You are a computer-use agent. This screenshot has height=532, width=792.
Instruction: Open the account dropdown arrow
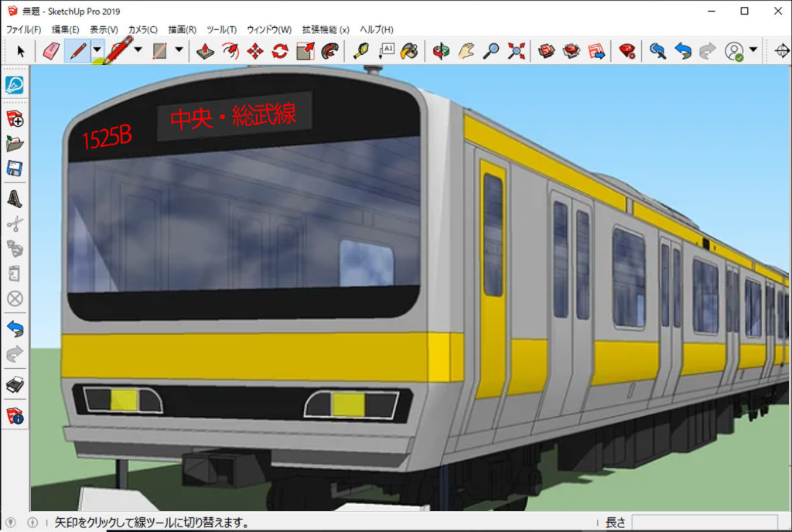pyautogui.click(x=753, y=49)
